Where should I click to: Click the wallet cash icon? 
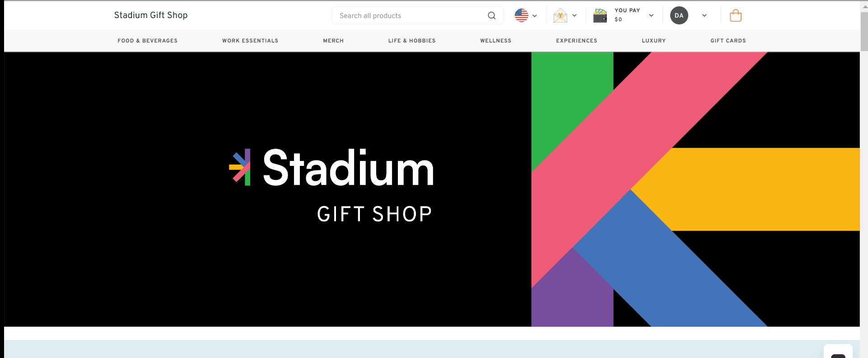[600, 15]
